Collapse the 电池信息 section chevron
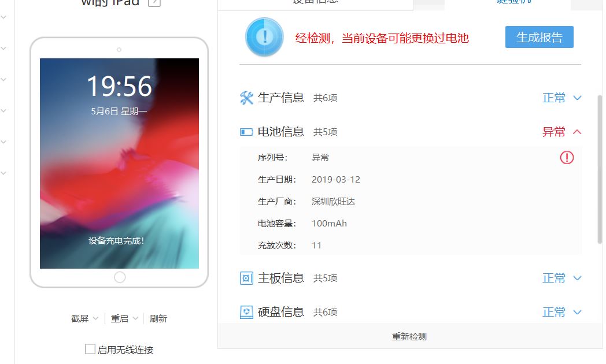The height and width of the screenshot is (364, 606). pos(578,132)
